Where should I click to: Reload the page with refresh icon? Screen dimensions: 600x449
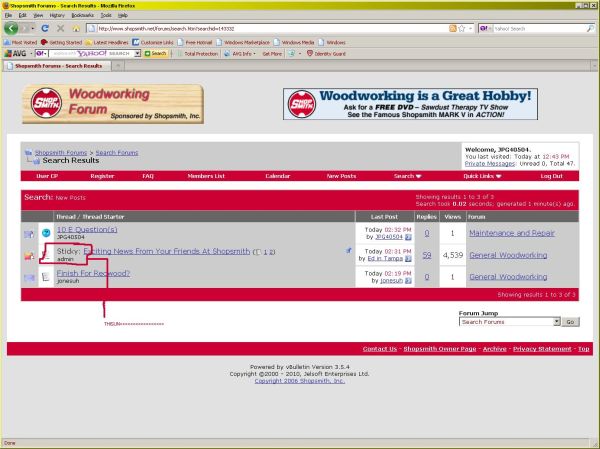click(x=45, y=28)
